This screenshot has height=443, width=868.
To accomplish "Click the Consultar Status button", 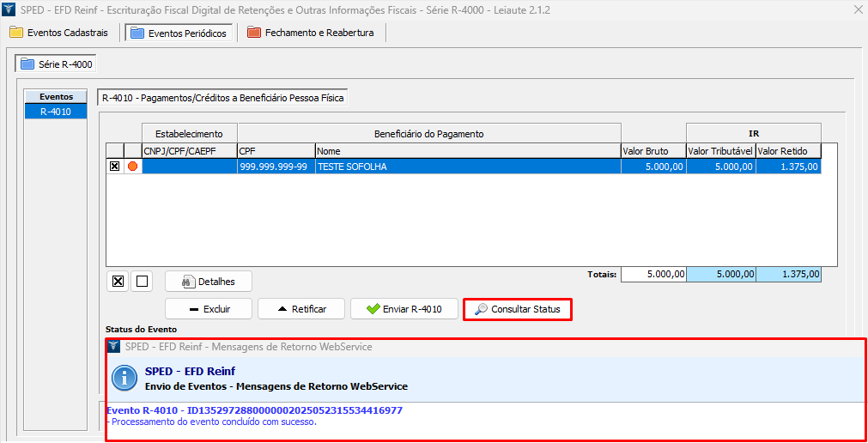I will click(x=517, y=309).
